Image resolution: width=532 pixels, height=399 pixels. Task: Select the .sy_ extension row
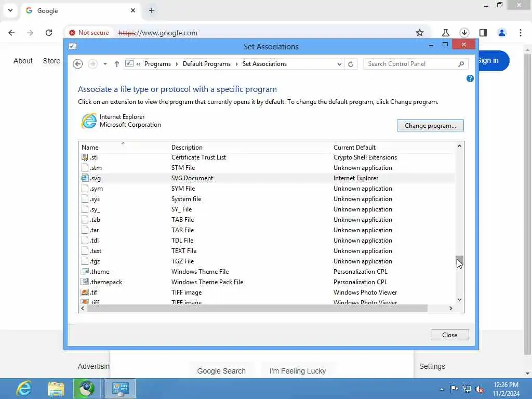point(267,209)
